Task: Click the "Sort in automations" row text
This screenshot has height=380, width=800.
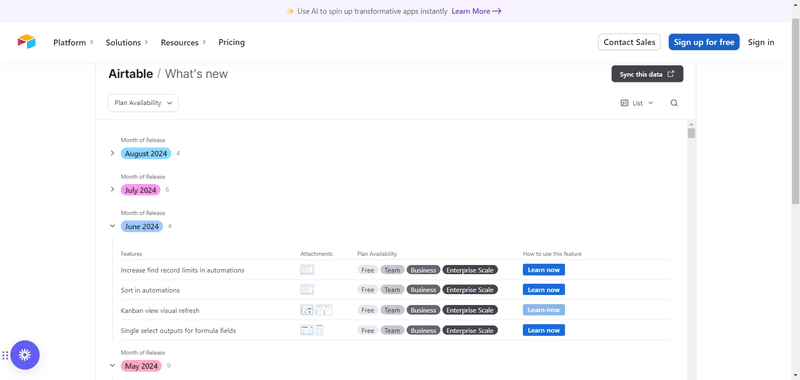Action: pos(150,290)
